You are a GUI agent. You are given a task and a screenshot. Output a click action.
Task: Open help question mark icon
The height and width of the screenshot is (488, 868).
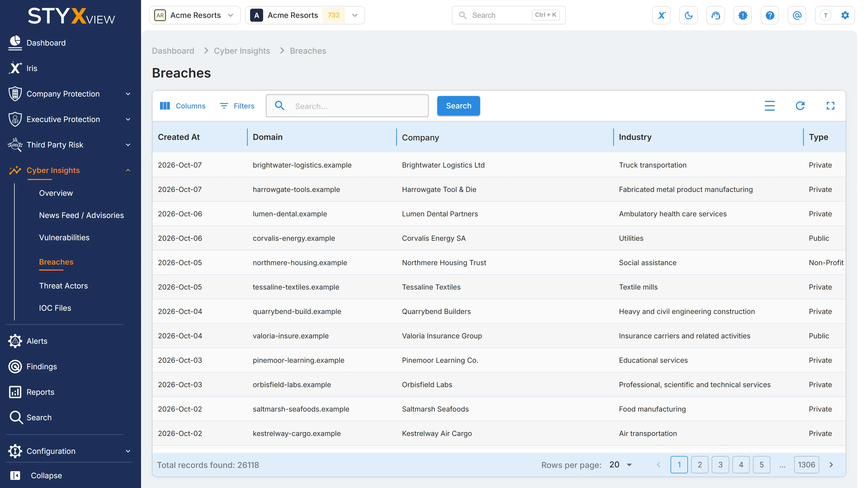pyautogui.click(x=770, y=15)
